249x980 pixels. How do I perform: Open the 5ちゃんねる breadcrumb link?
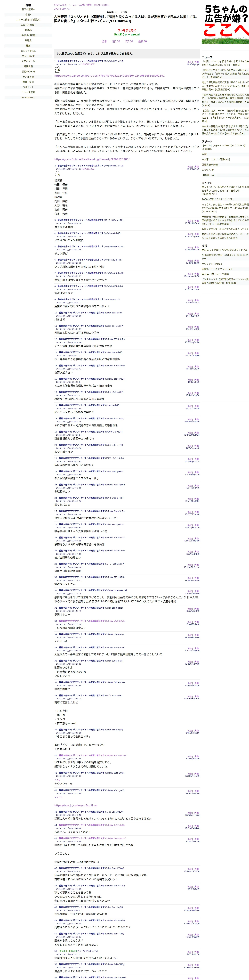coord(60,5)
